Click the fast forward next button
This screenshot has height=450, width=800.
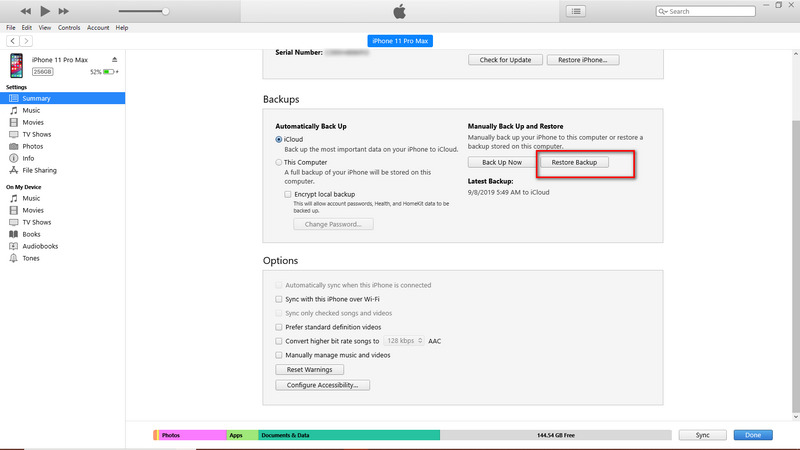point(63,11)
